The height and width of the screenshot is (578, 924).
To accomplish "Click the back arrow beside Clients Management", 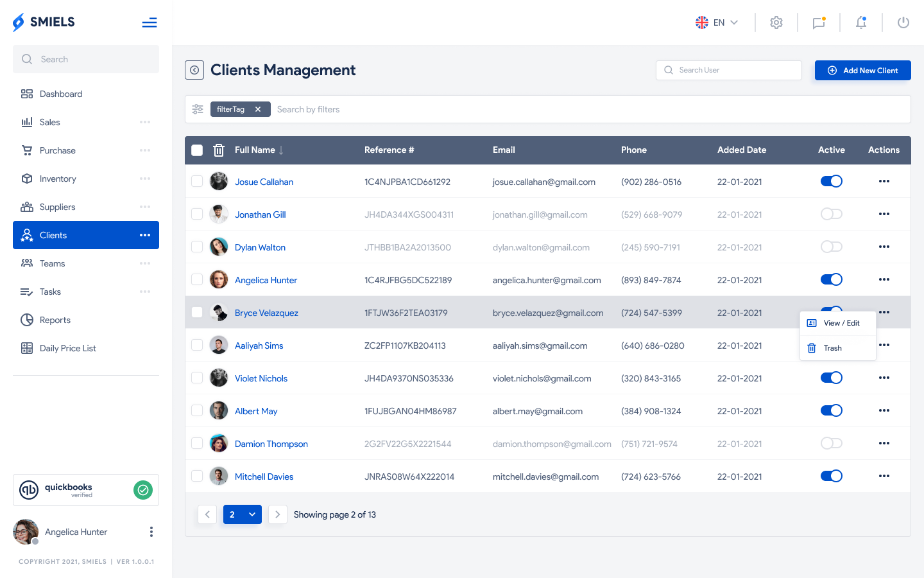I will 194,70.
